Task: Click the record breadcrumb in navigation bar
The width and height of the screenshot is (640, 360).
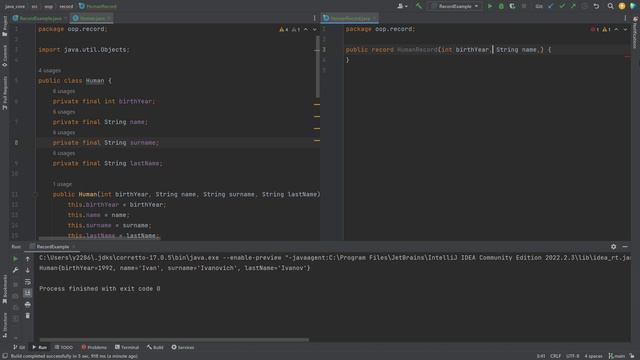Action: 66,6
